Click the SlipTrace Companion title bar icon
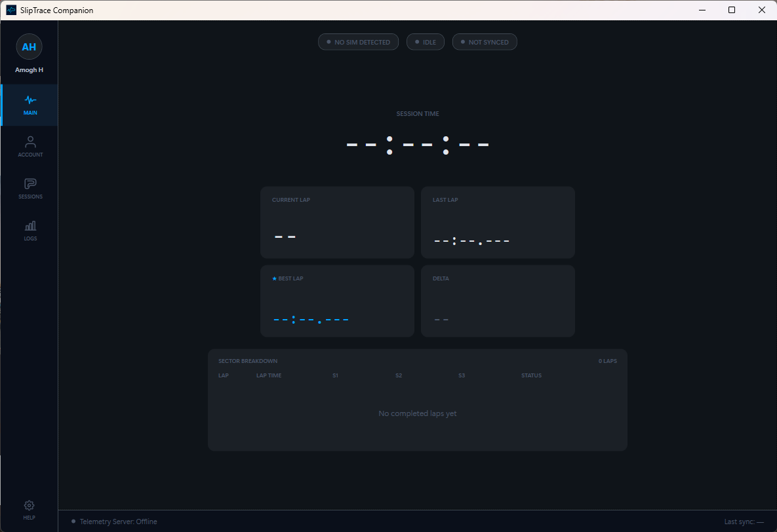 point(11,10)
